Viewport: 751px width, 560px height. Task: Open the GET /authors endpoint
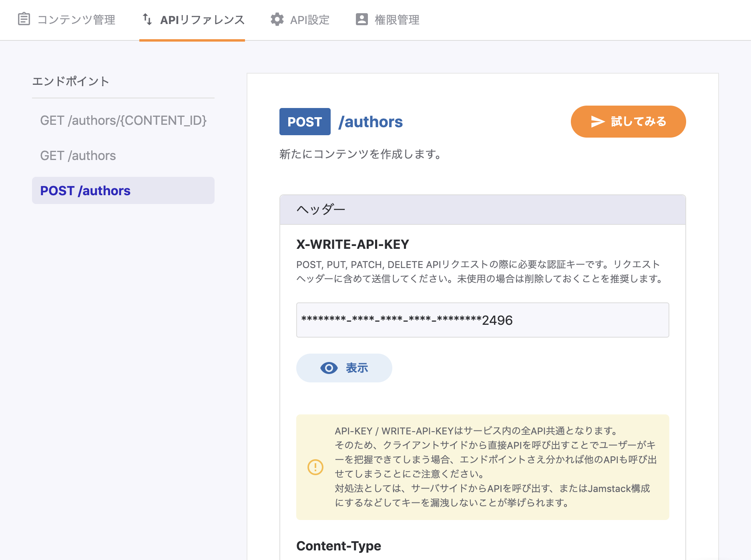(78, 156)
